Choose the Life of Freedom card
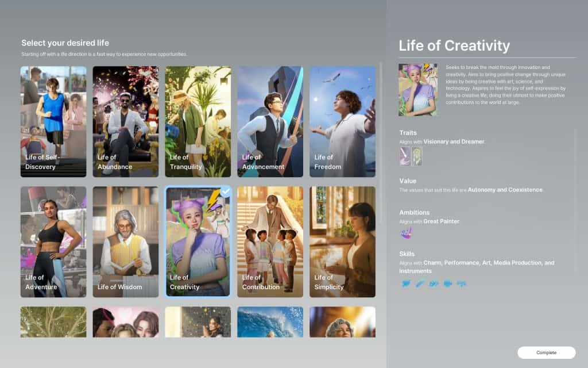The width and height of the screenshot is (588, 368). tap(343, 121)
